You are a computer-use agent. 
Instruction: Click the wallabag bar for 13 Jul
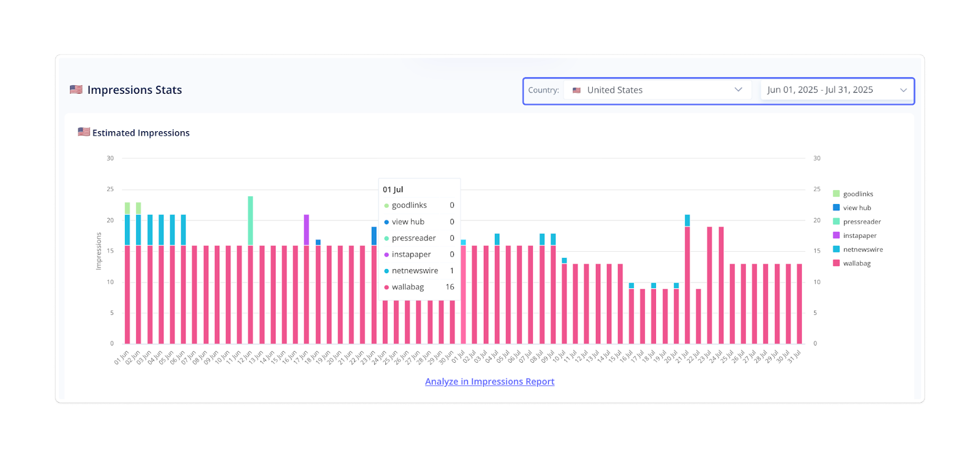coord(598,304)
